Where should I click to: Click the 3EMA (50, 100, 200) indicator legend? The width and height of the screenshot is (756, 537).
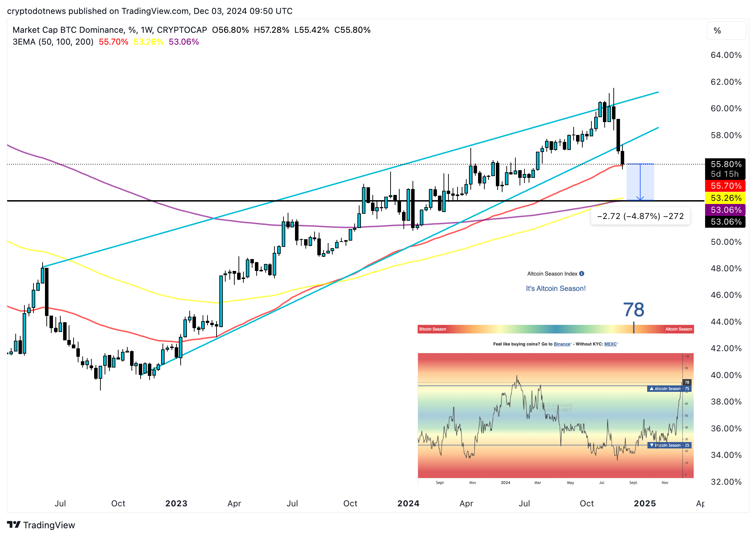(x=53, y=42)
